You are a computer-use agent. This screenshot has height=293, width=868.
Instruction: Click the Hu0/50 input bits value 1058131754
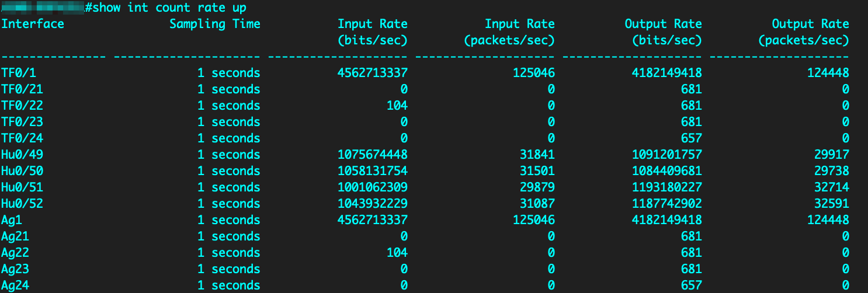[372, 171]
